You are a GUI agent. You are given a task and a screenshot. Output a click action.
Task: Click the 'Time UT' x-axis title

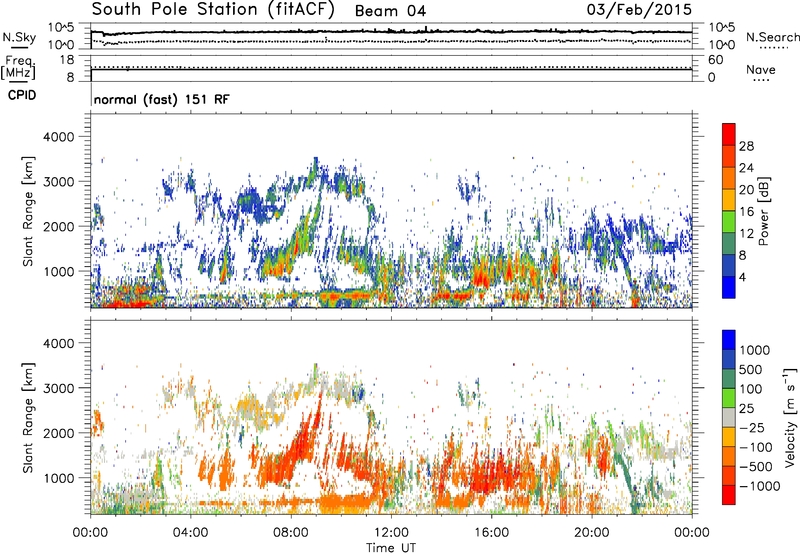click(391, 547)
